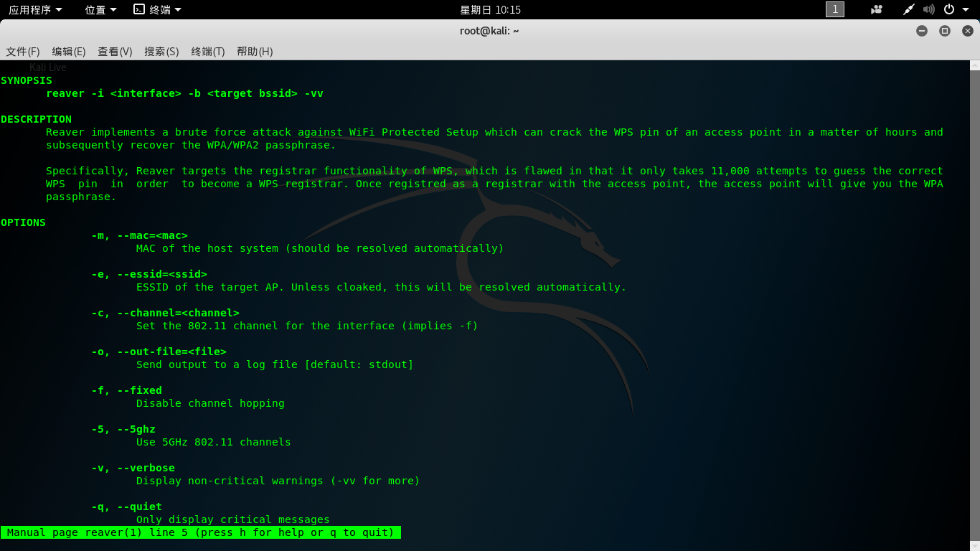Viewport: 980px width, 551px height.
Task: Click 'Use 5GHz 802.11 channels' text
Action: 214,442
